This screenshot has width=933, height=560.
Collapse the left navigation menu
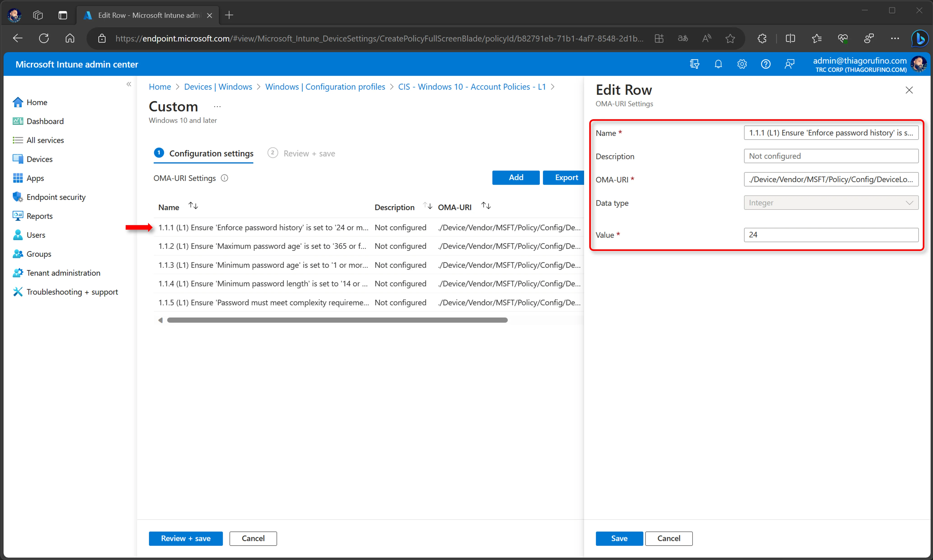(129, 84)
